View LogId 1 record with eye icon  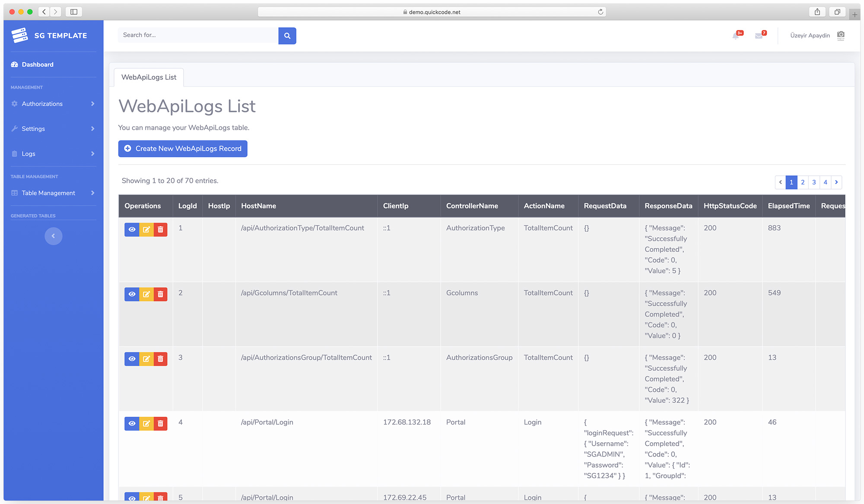point(132,229)
